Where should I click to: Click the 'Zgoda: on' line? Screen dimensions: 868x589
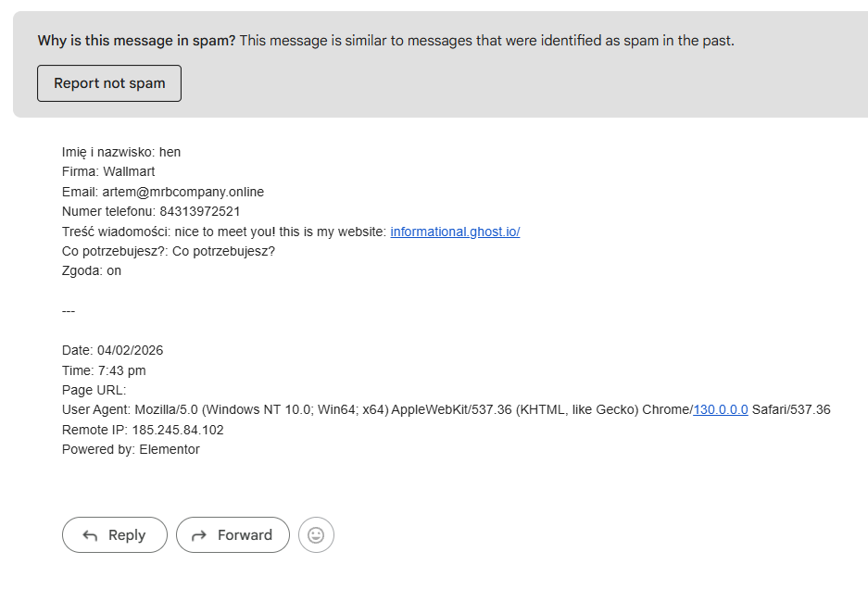click(x=89, y=269)
